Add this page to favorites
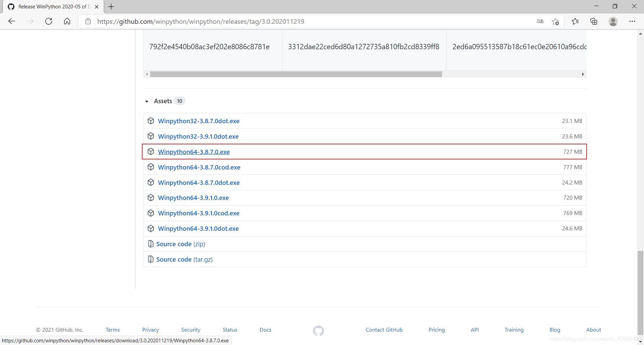Viewport: 644px width, 345px height. click(x=555, y=21)
